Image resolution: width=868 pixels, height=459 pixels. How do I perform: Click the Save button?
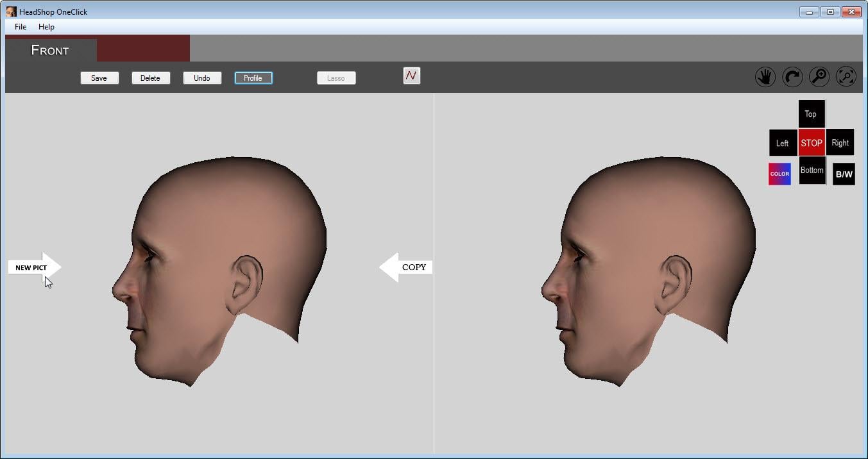(99, 78)
